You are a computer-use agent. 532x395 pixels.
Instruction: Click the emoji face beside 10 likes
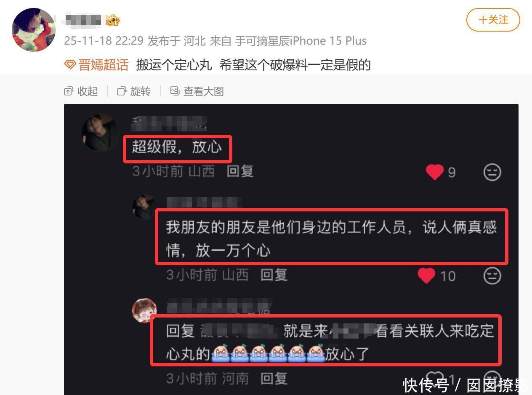(492, 276)
